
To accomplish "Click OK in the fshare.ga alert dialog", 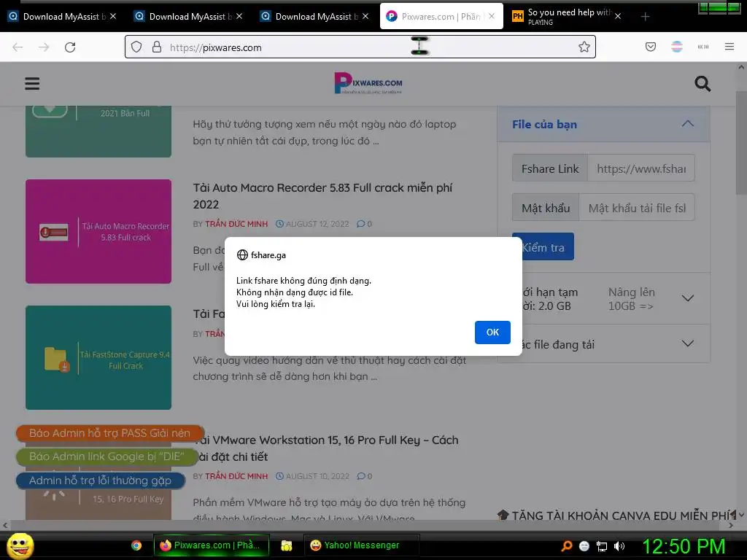I will pos(492,332).
